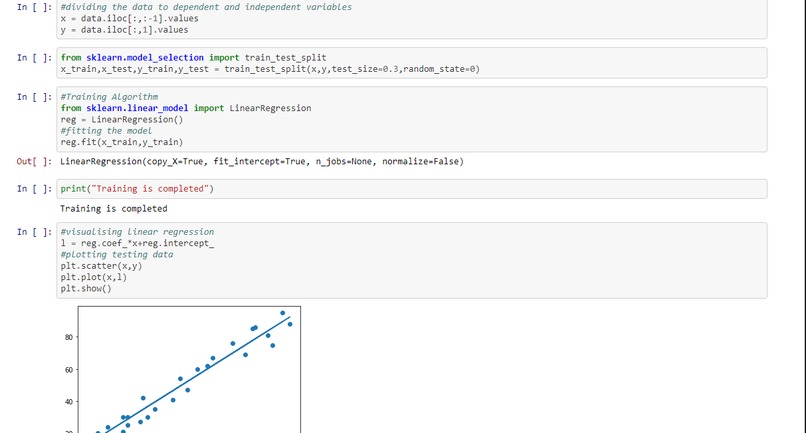Screen dimensions: 806x433
Task: Click the y-axis label 80 on plot
Action: (69, 337)
